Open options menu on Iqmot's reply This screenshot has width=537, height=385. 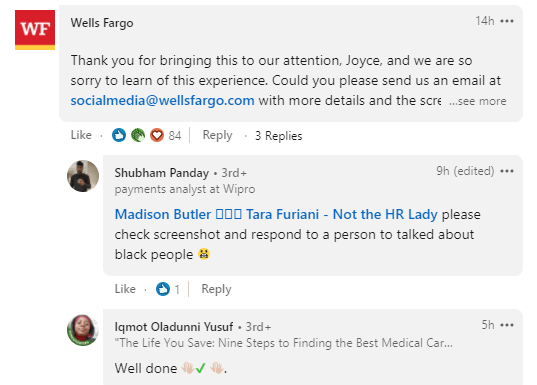coord(507,325)
